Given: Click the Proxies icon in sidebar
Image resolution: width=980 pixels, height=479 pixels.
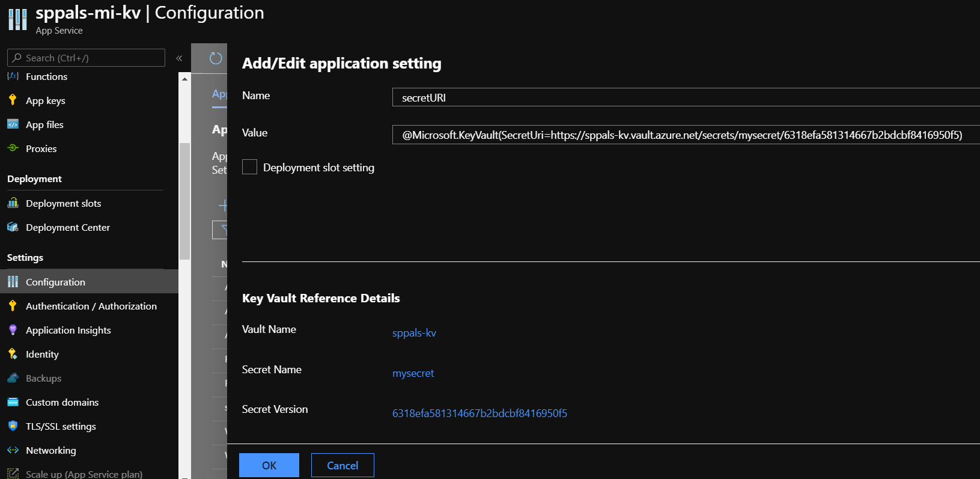Looking at the screenshot, I should (x=13, y=148).
